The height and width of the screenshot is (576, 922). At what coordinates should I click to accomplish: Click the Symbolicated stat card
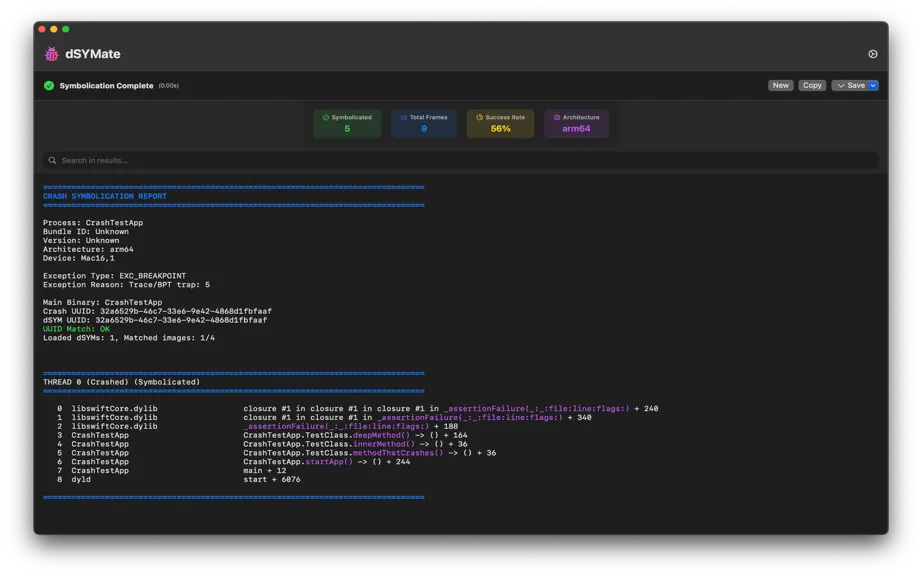click(347, 123)
